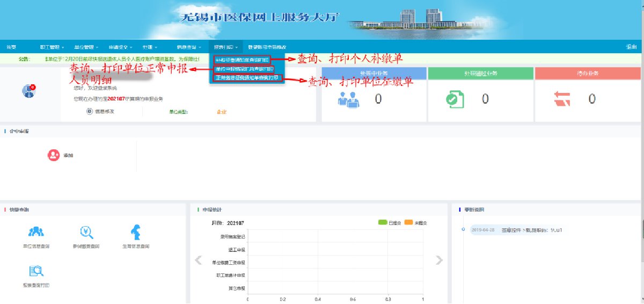Image resolution: width=644 pixels, height=304 pixels.
Task: Expand the 信息查询 dropdown menu
Action: [x=188, y=47]
